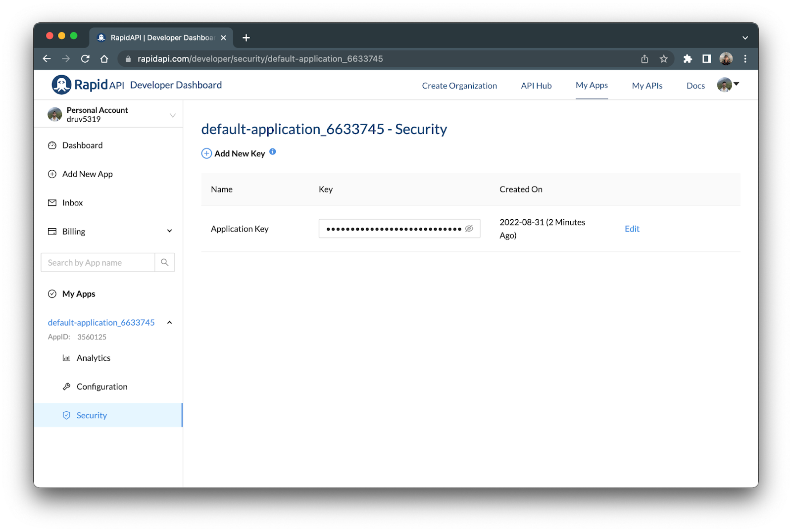Click Developer Dashboard header text
Viewport: 792px width, 532px height.
(176, 85)
